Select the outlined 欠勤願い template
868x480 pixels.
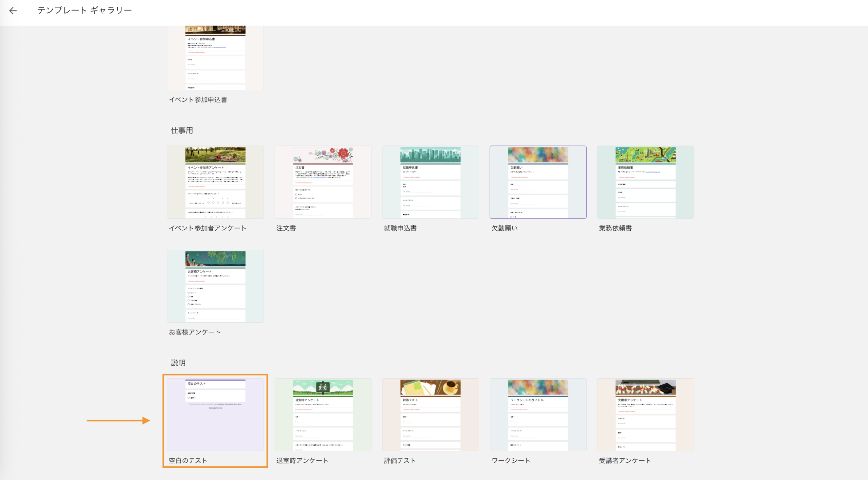coord(538,182)
